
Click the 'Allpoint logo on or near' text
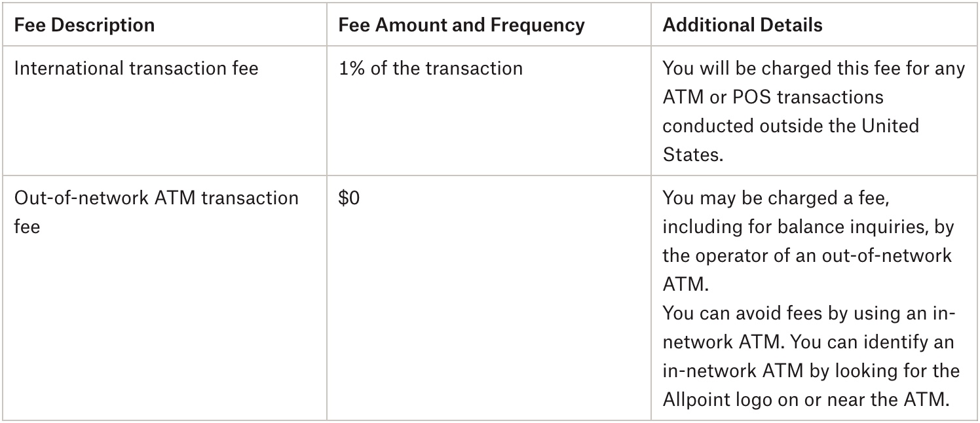pos(766,399)
